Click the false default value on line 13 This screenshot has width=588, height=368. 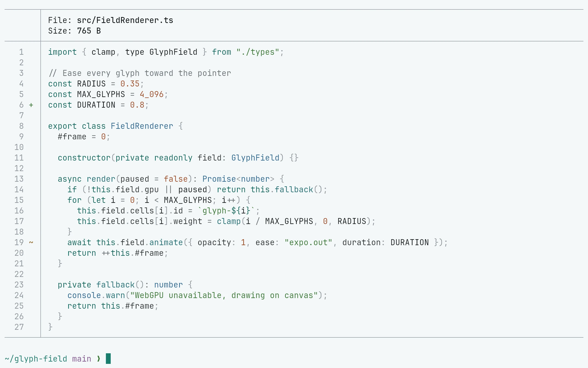click(176, 179)
